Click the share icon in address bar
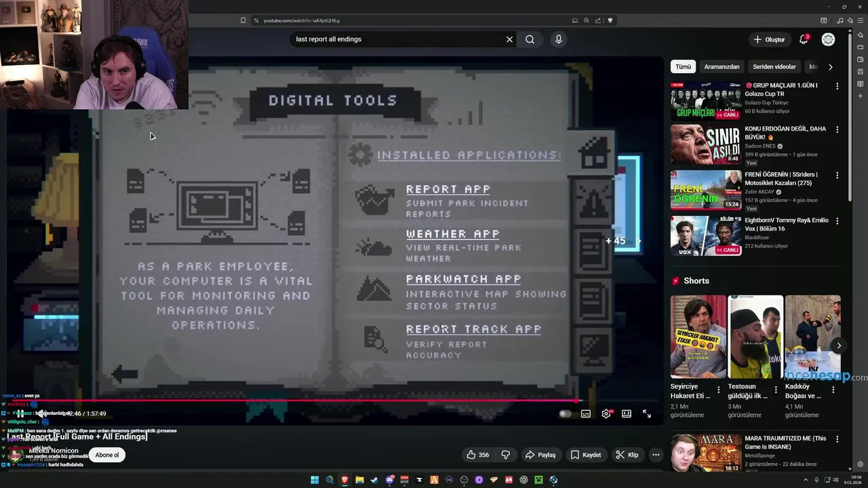Screen dimensions: 868x488 (598, 20)
